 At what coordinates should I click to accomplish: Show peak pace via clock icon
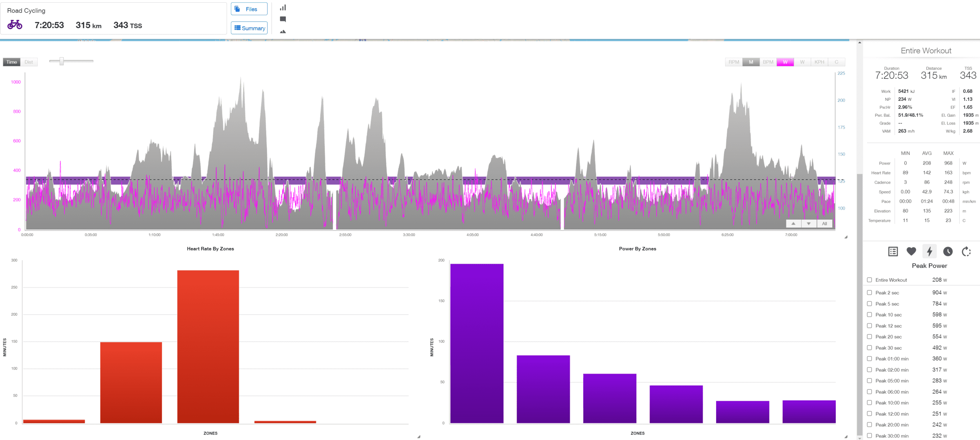coord(948,252)
